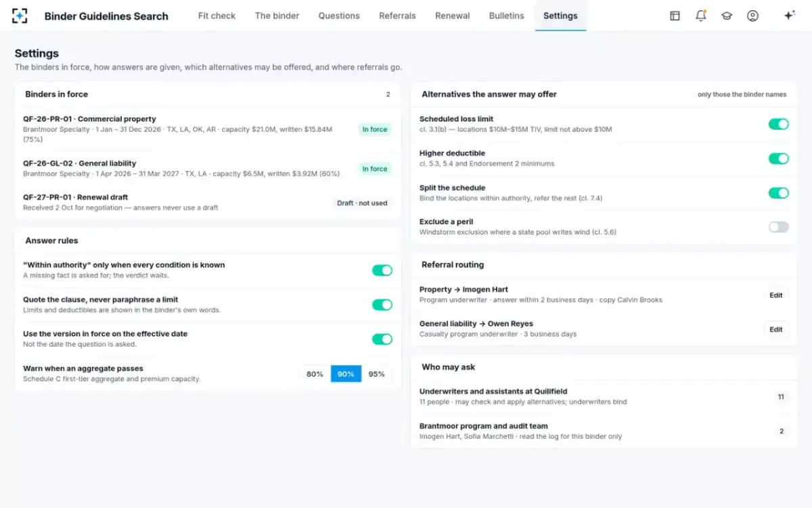
Task: Click the Alternatives the answer may offer heading
Action: coord(489,94)
